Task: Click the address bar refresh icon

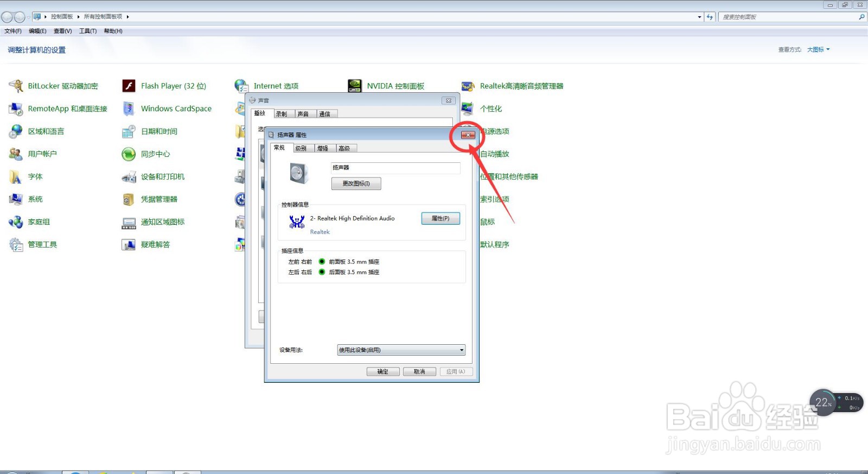Action: point(710,17)
